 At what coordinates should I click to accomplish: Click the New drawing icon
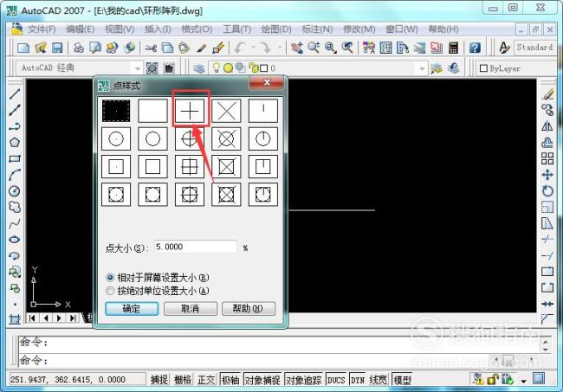[23, 48]
